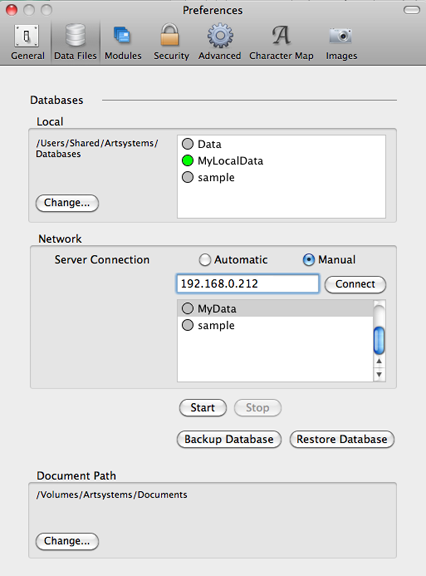Click the Backup Database button
The width and height of the screenshot is (426, 576).
pyautogui.click(x=229, y=439)
